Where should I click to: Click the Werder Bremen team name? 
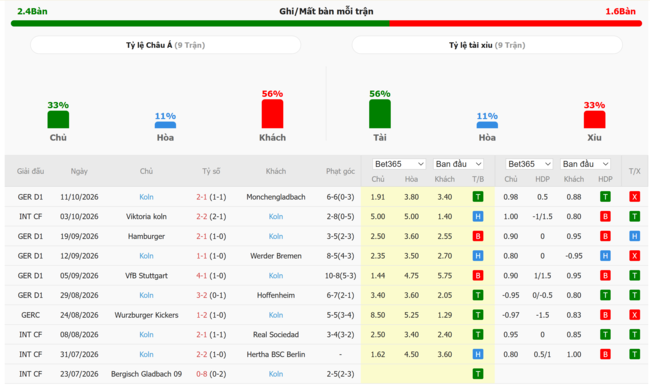tap(276, 256)
